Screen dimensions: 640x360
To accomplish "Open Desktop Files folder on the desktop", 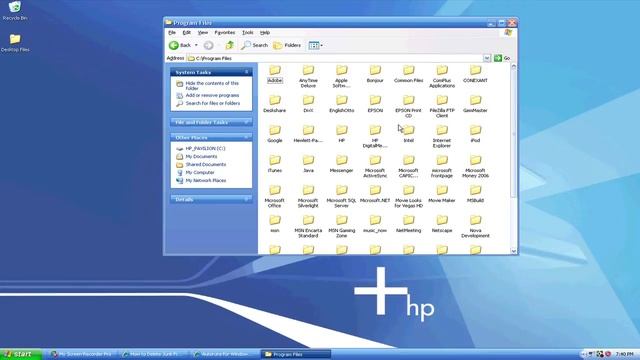I will coord(15,43).
